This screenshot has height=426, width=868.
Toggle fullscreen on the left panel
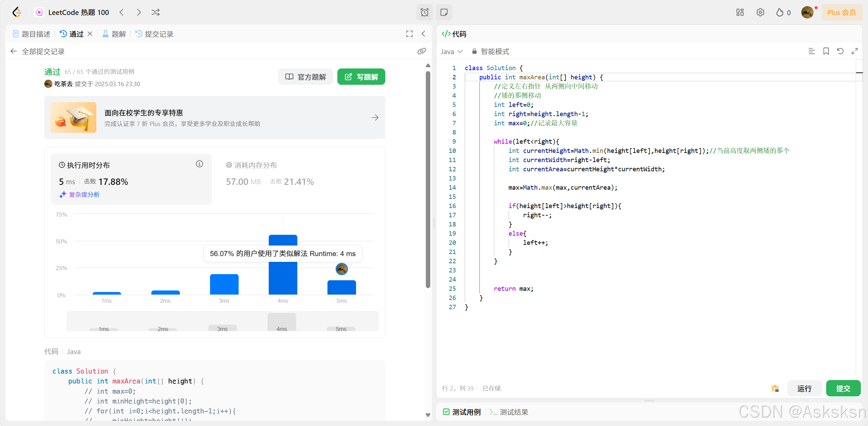coord(409,34)
